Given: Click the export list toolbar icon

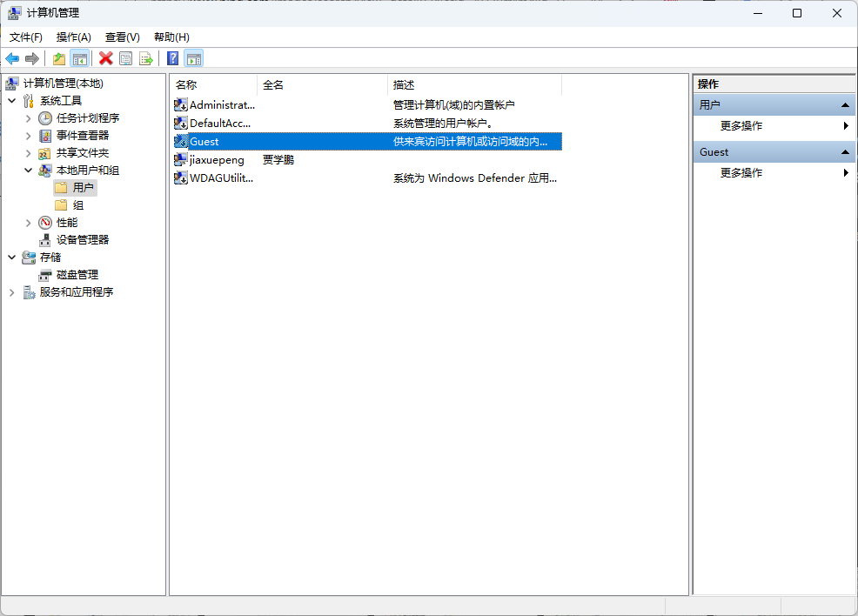Looking at the screenshot, I should (146, 58).
